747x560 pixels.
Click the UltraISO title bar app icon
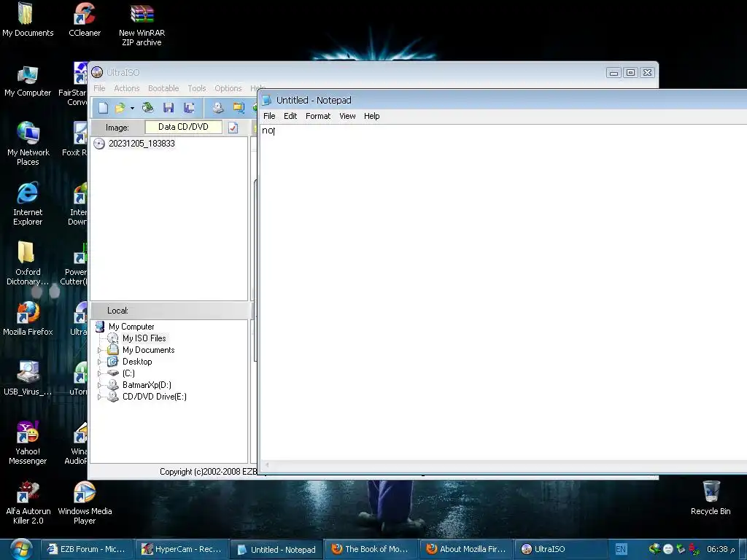pyautogui.click(x=97, y=72)
